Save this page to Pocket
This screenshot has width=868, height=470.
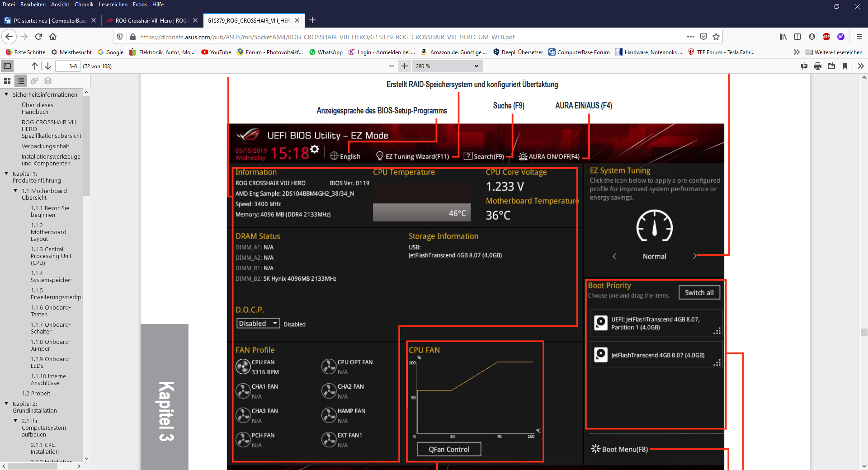click(x=703, y=37)
